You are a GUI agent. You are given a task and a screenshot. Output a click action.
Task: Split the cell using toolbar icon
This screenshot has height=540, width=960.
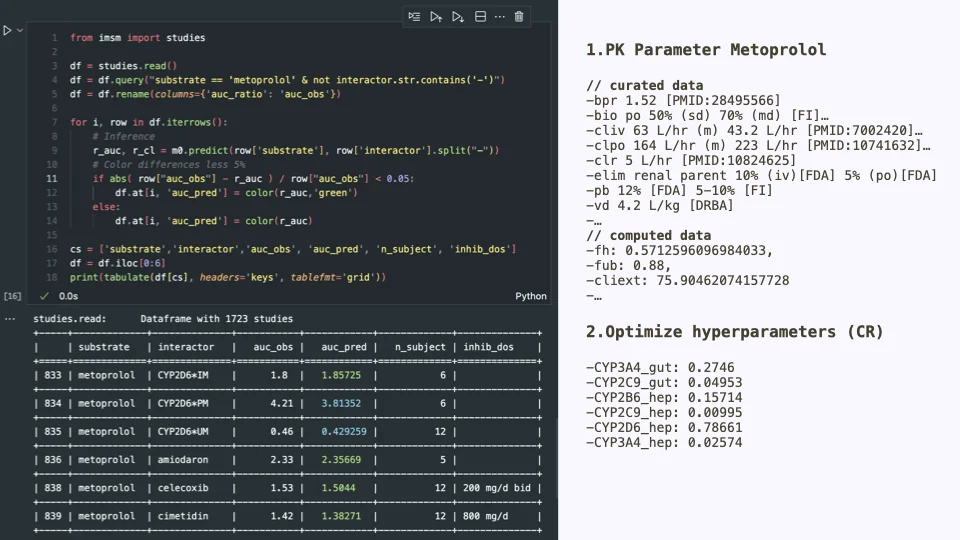tap(481, 17)
